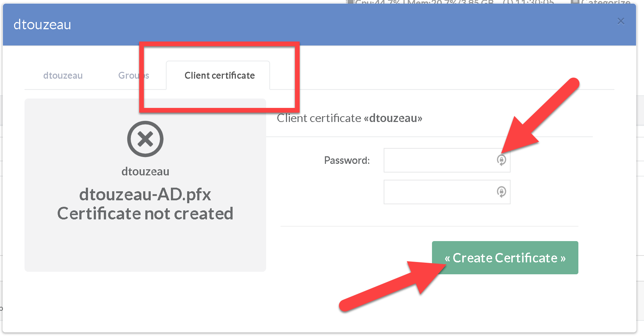Click the "Password:" field label
Viewport: 644px width, 336px height.
[347, 160]
